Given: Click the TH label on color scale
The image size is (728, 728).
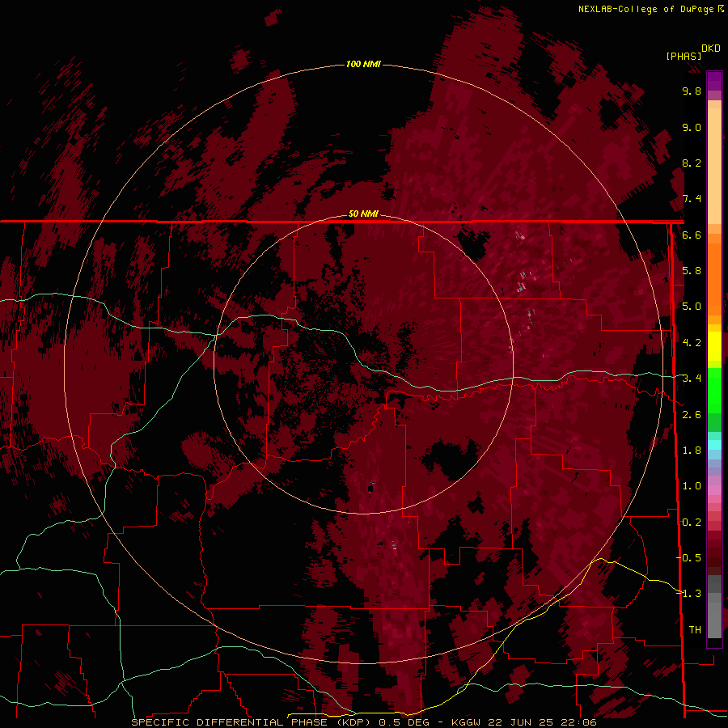Looking at the screenshot, I should (695, 630).
